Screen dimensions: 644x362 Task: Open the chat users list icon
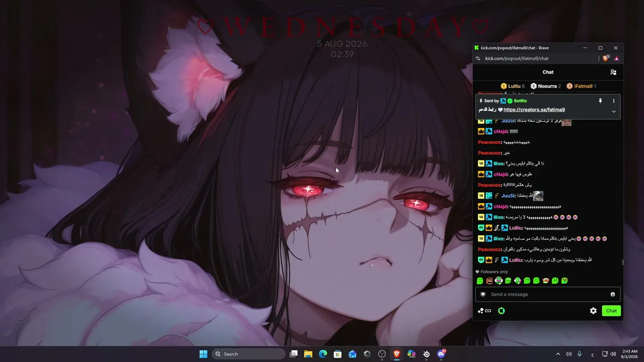(613, 72)
